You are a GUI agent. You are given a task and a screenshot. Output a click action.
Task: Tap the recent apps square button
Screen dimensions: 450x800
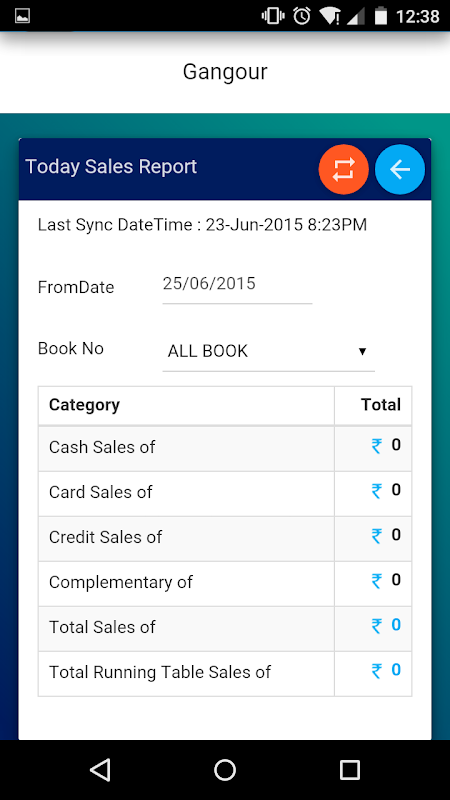pos(350,769)
